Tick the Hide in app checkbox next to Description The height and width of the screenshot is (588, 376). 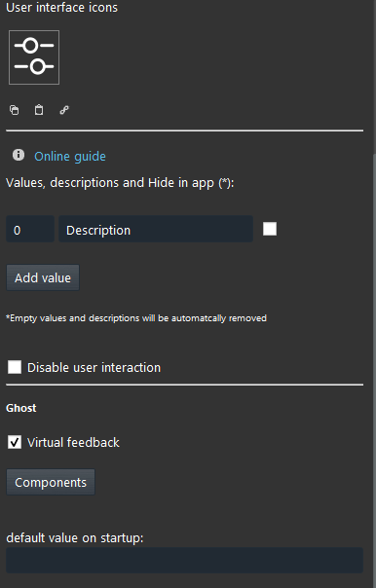(270, 229)
